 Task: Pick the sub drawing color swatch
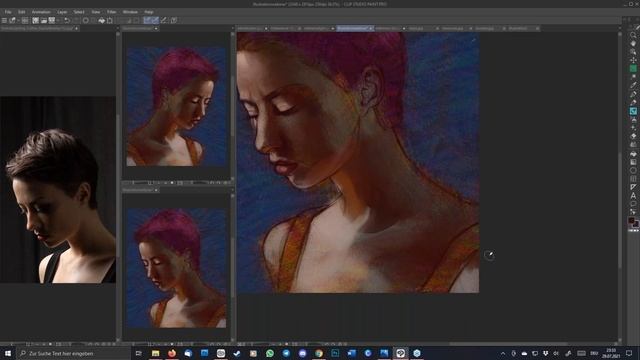[x=636, y=224]
